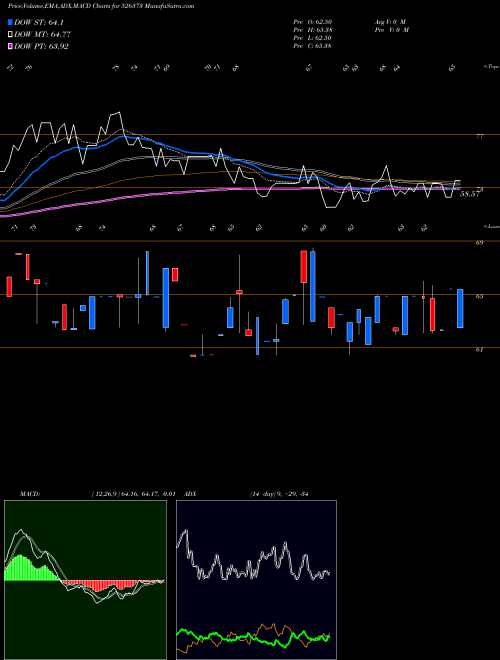Screen dimensions: 500x660
Task: Click the last blue candlestick on the right
Action: point(460,309)
